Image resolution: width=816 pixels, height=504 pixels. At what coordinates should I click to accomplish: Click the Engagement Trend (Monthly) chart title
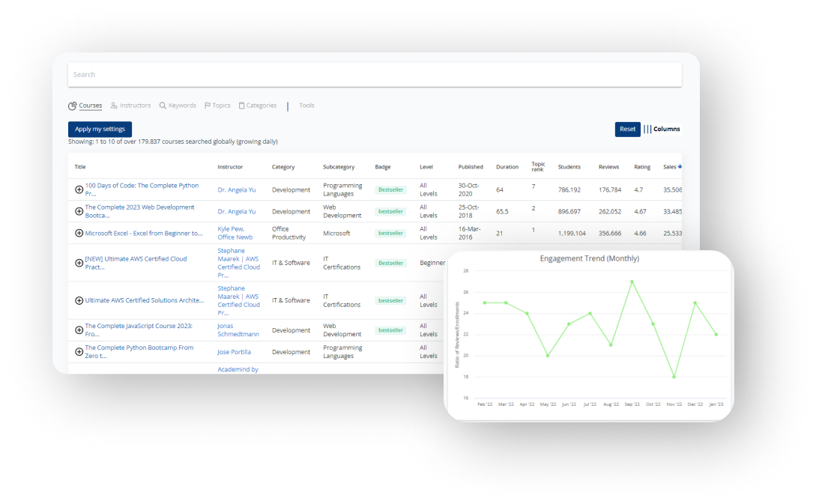click(x=590, y=258)
